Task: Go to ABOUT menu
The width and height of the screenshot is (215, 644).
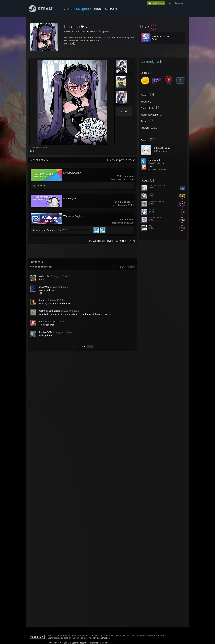Action: (98, 9)
